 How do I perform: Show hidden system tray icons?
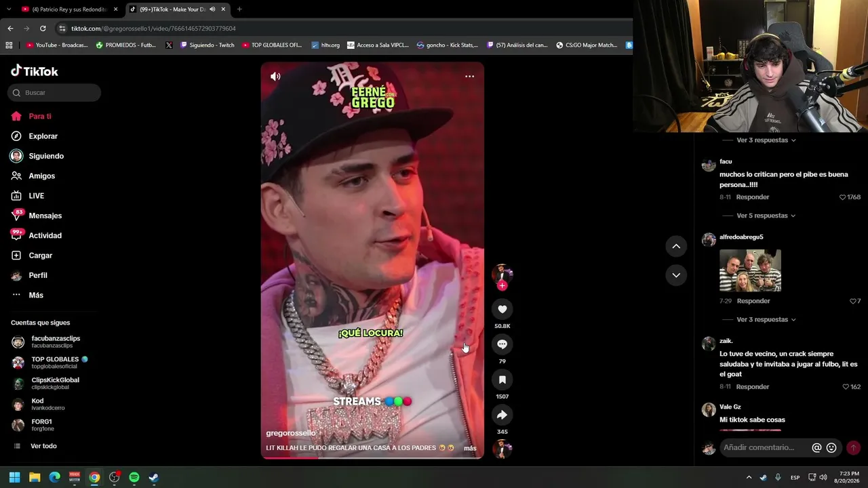[x=749, y=477]
